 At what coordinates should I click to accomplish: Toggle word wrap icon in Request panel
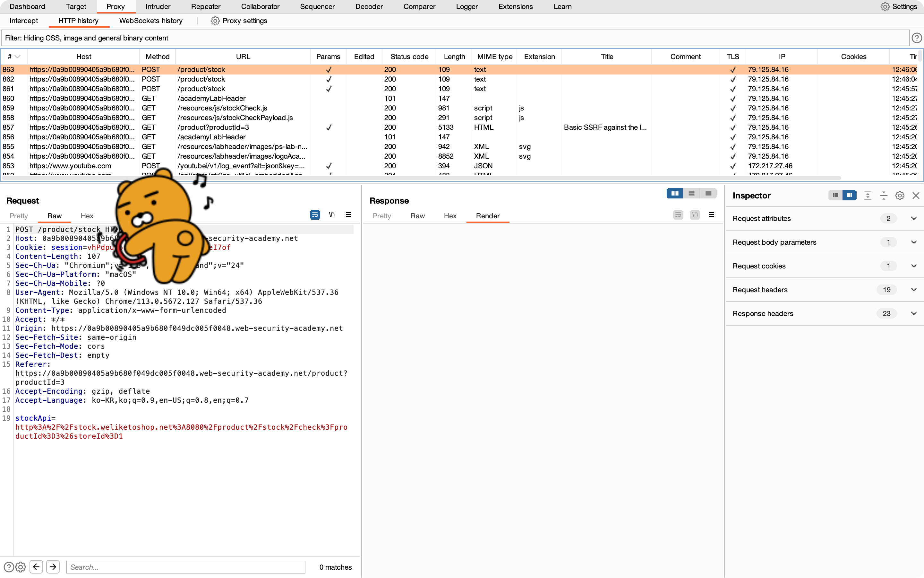(x=315, y=215)
